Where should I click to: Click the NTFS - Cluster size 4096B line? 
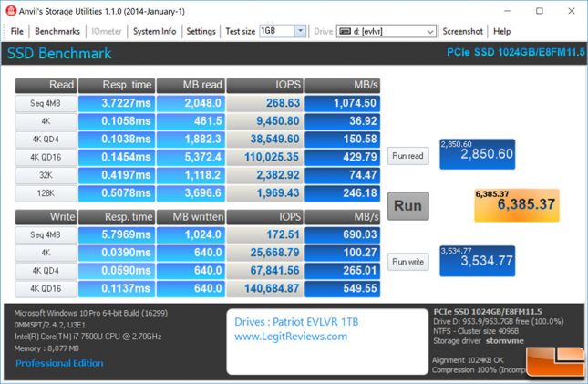point(476,331)
